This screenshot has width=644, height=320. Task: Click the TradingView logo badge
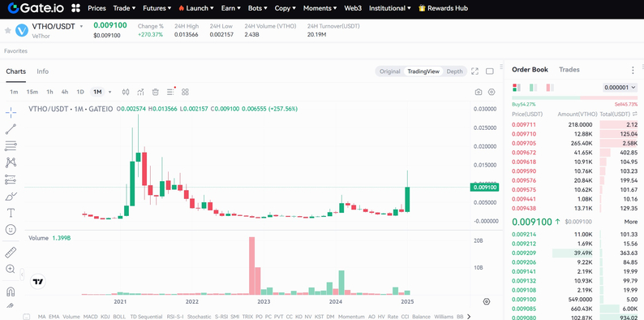[x=38, y=282]
